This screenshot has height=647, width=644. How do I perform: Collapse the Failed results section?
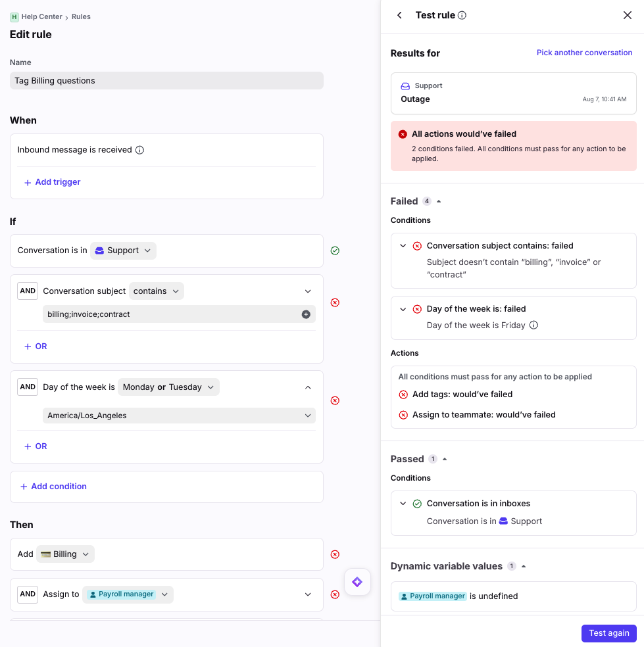(x=439, y=201)
